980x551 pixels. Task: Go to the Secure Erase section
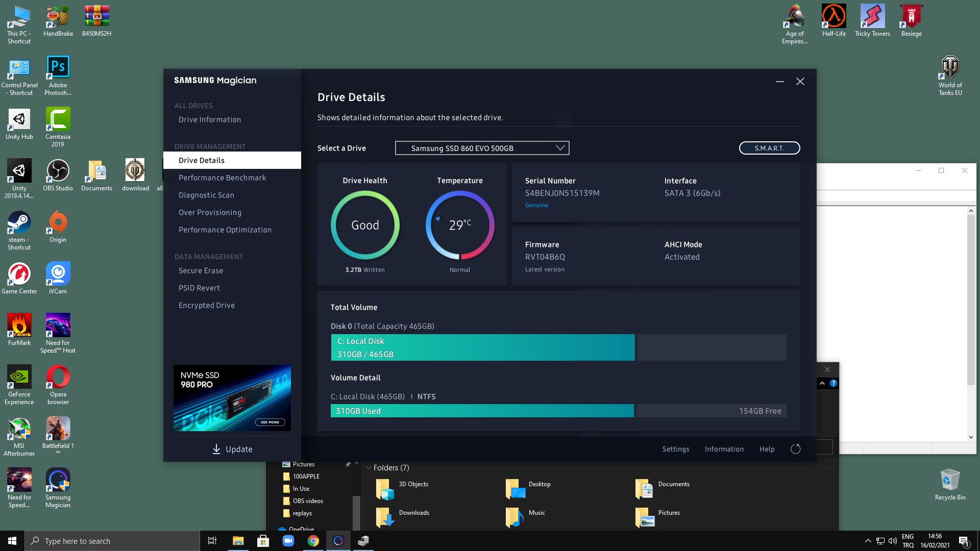tap(201, 270)
